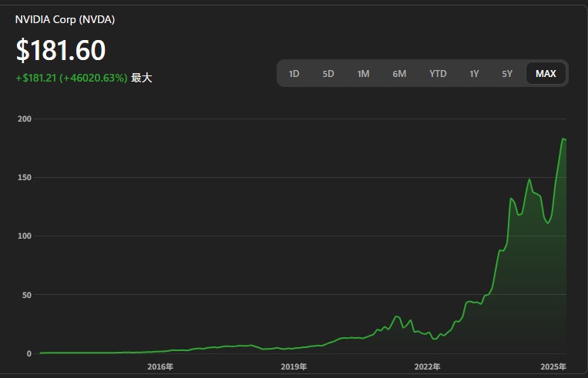Select the 1Y time range
Image resolution: width=588 pixels, height=378 pixels.
tap(475, 74)
